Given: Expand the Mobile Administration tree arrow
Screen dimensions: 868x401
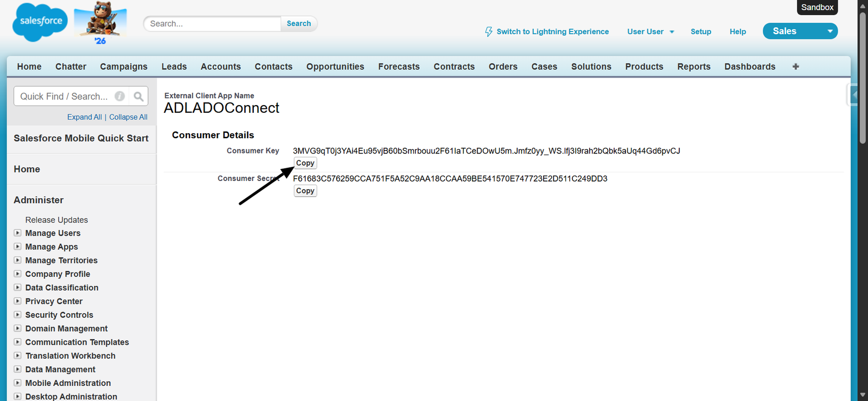Looking at the screenshot, I should (x=17, y=383).
